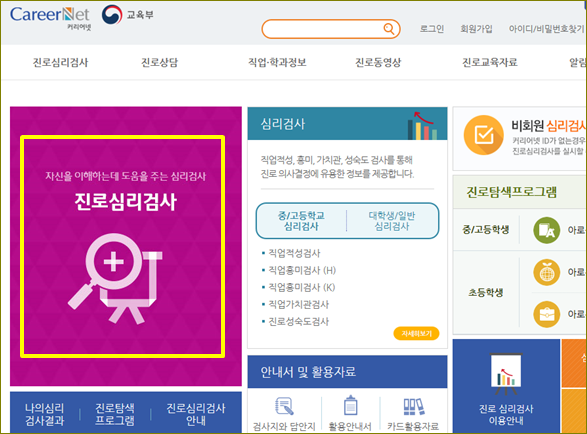Click the orange checkmark 비회원 icon
The height and width of the screenshot is (434, 587).
point(483,135)
